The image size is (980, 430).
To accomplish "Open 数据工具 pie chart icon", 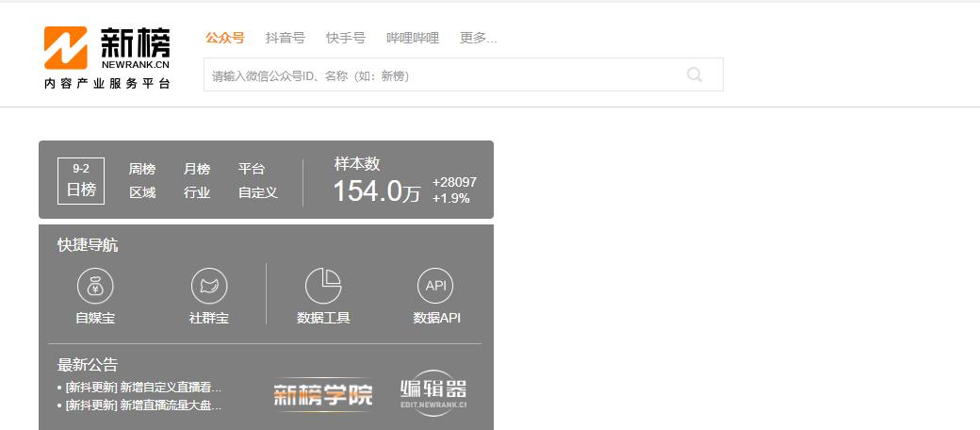I will pyautogui.click(x=323, y=287).
